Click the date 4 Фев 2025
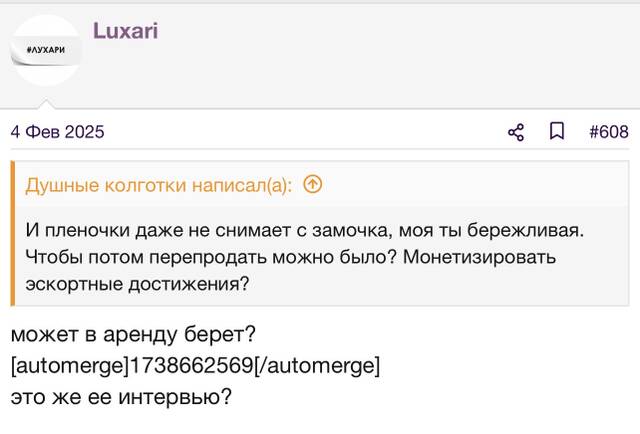This screenshot has height=434, width=640. pos(58,132)
